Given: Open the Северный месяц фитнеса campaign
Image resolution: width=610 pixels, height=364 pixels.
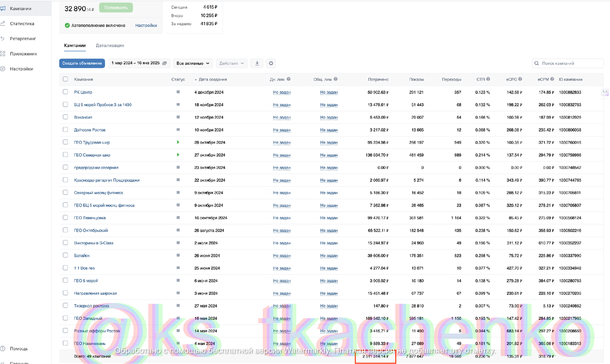Looking at the screenshot, I should point(99,193).
